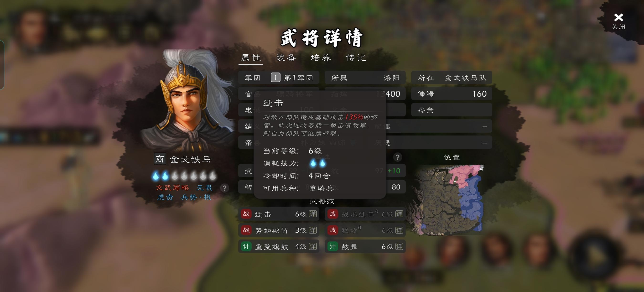Click the 所在 金戈铁马队 field
644x292 pixels.
pyautogui.click(x=452, y=78)
